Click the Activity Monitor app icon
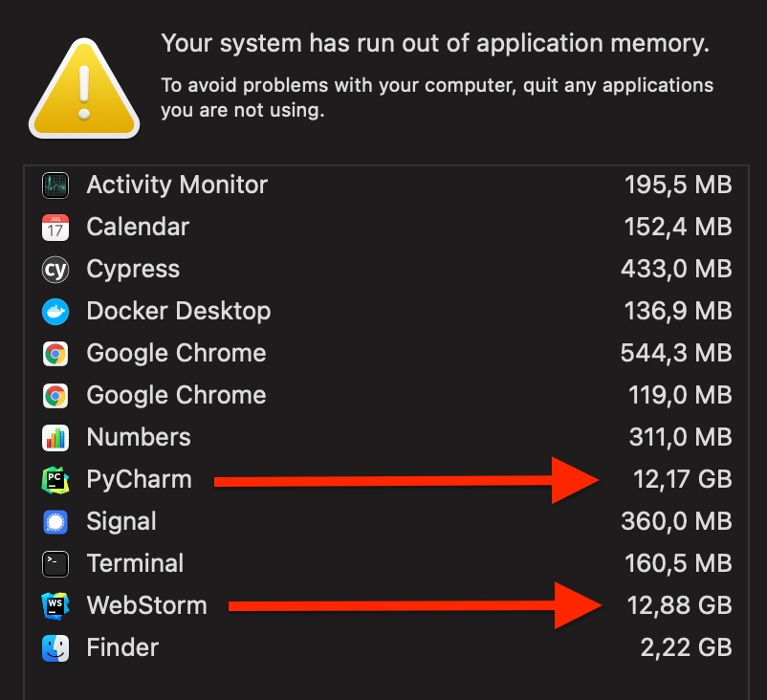This screenshot has height=700, width=767. pos(55,186)
